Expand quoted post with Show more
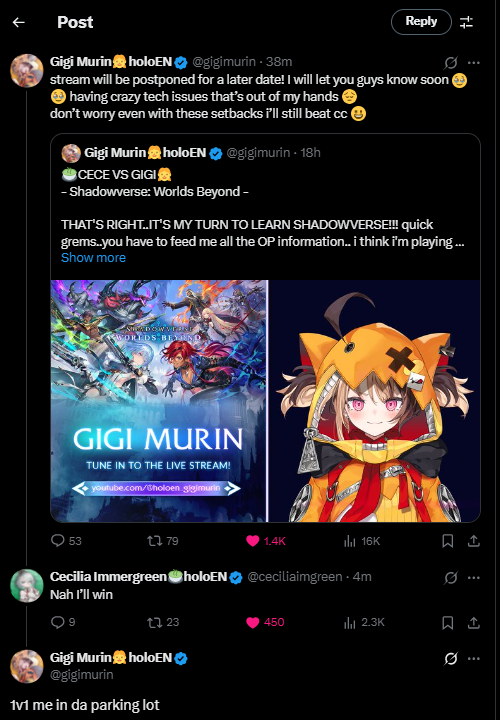500x720 pixels. [x=93, y=258]
